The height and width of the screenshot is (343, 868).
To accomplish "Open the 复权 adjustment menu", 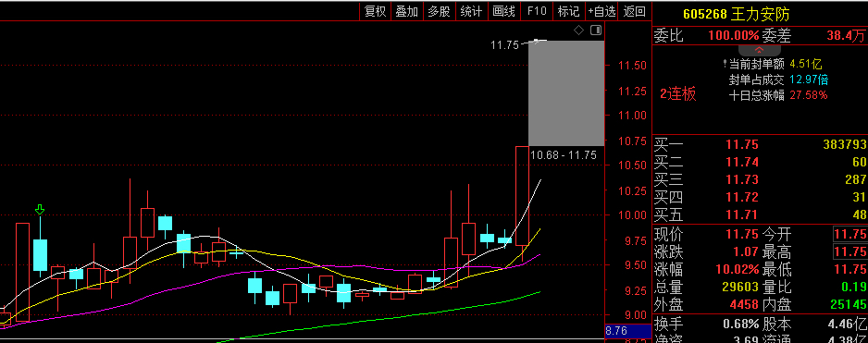I will click(x=375, y=11).
